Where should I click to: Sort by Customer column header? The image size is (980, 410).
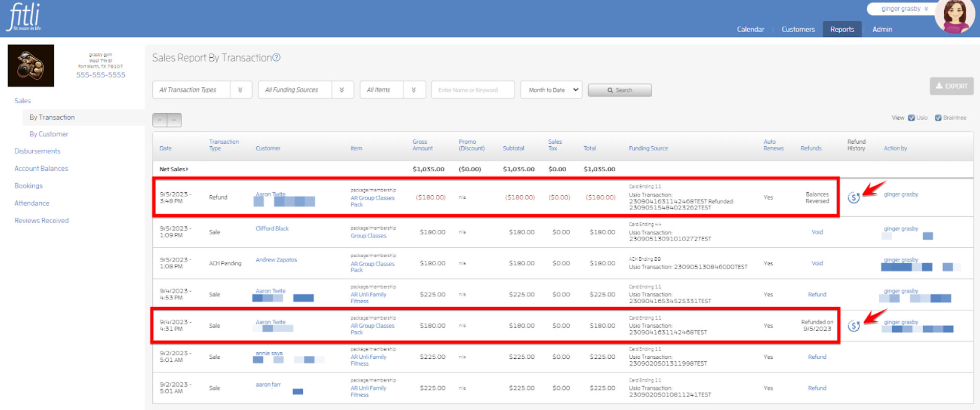[268, 148]
